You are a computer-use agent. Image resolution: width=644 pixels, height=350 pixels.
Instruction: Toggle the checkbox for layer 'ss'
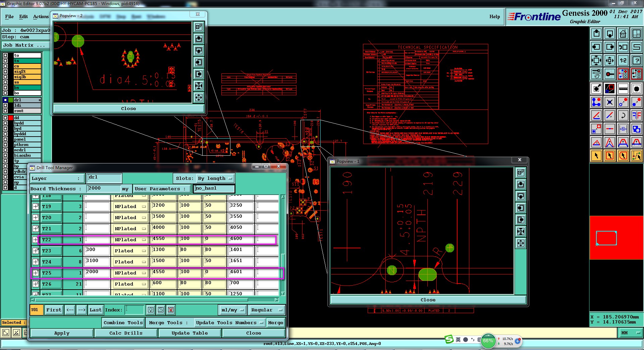5,82
